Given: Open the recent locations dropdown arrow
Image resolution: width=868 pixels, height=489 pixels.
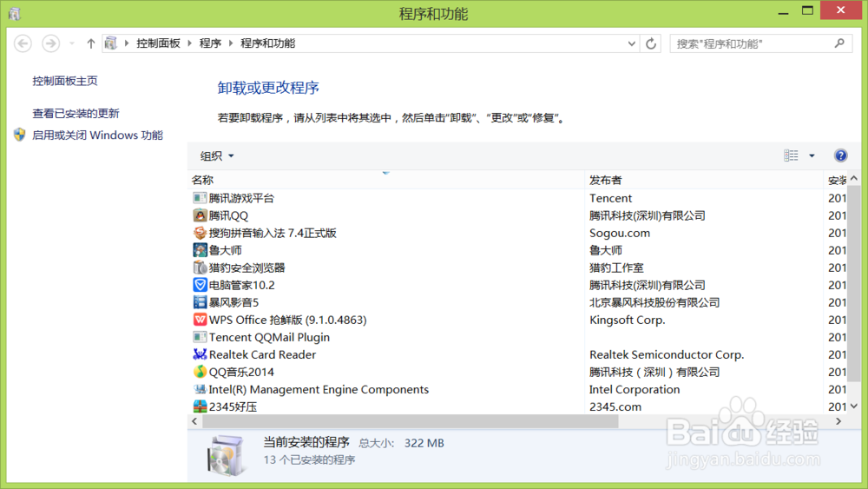Looking at the screenshot, I should (72, 43).
